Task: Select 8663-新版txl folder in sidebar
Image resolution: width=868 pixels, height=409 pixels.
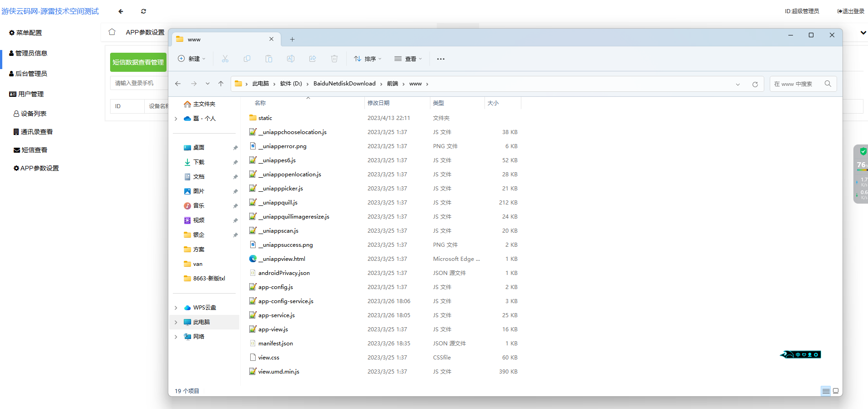Action: [x=206, y=279]
